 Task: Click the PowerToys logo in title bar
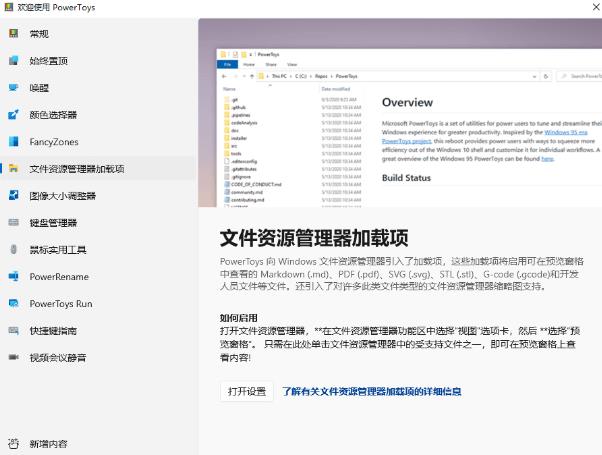8,7
